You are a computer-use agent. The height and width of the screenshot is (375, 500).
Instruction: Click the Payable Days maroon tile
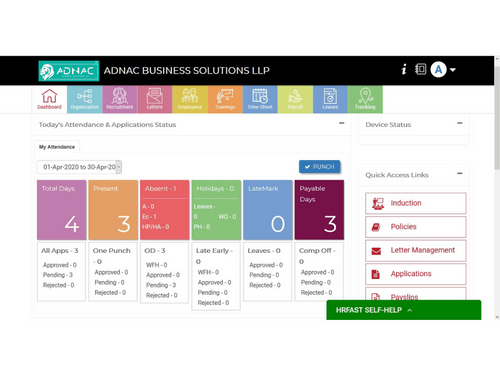[x=319, y=210]
